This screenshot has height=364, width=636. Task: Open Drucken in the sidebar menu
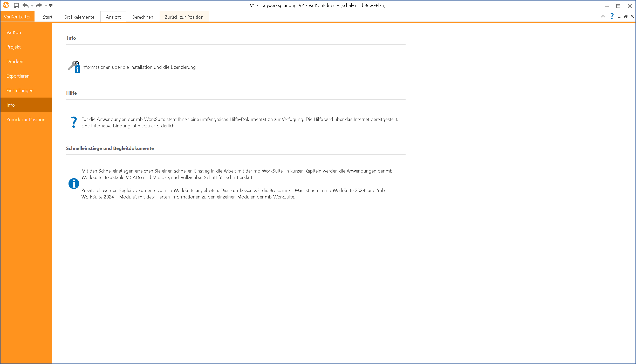[26, 61]
